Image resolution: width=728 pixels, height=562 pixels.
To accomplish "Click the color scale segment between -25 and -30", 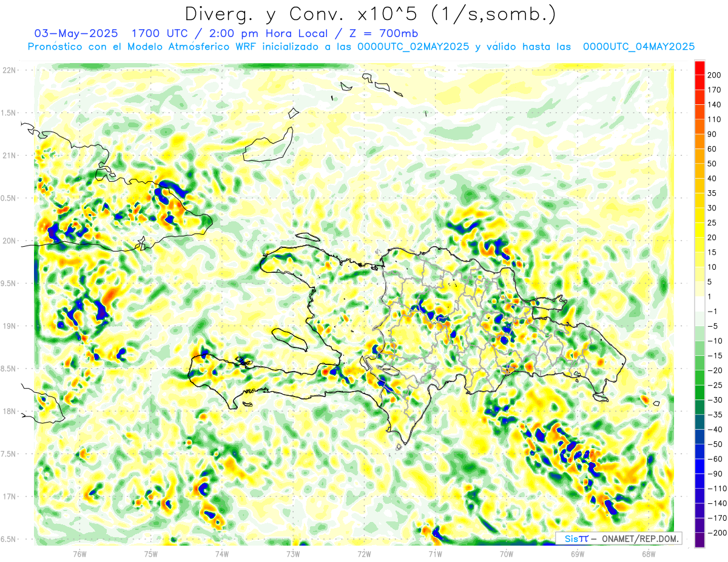I will pos(700,392).
